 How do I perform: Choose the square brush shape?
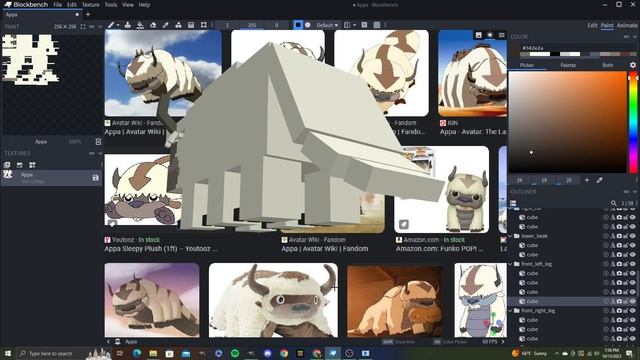[298, 25]
